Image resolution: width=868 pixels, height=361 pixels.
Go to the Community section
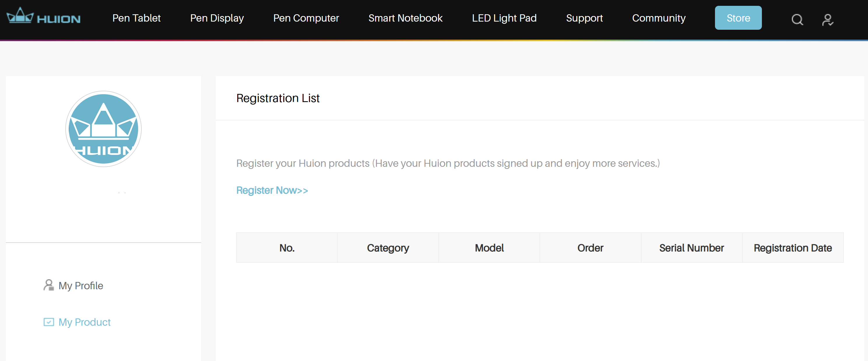click(659, 18)
